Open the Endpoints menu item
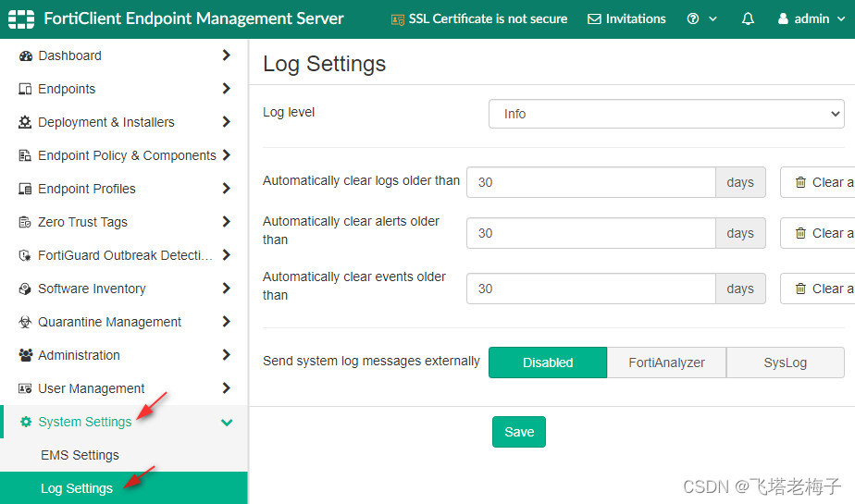The height and width of the screenshot is (504, 855). pyautogui.click(x=124, y=89)
